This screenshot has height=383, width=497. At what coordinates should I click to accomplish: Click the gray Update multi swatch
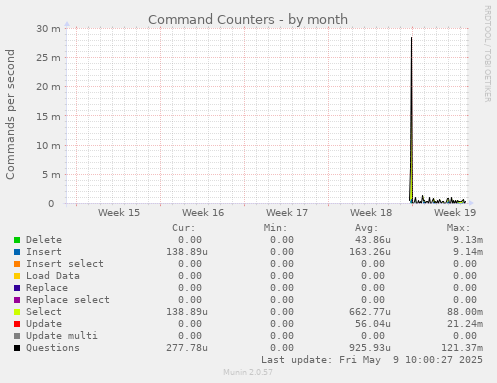click(x=17, y=336)
